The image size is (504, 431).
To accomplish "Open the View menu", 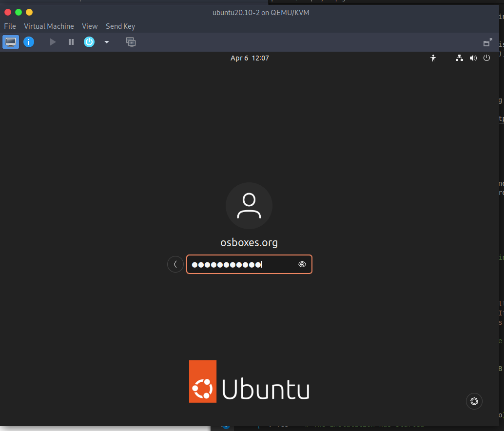I will 90,26.
